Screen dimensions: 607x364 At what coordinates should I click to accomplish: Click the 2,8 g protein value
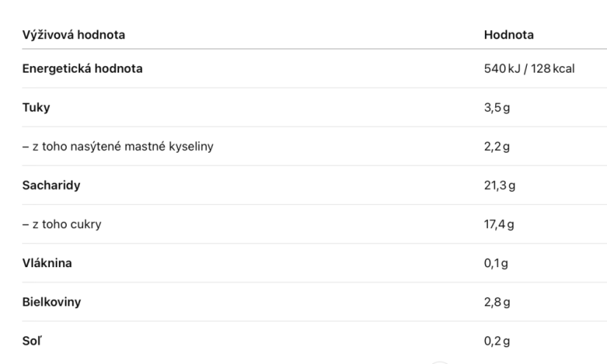[x=497, y=302]
